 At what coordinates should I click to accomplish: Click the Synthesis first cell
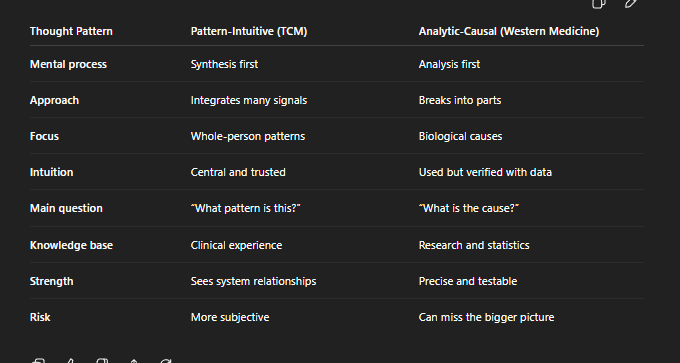224,64
